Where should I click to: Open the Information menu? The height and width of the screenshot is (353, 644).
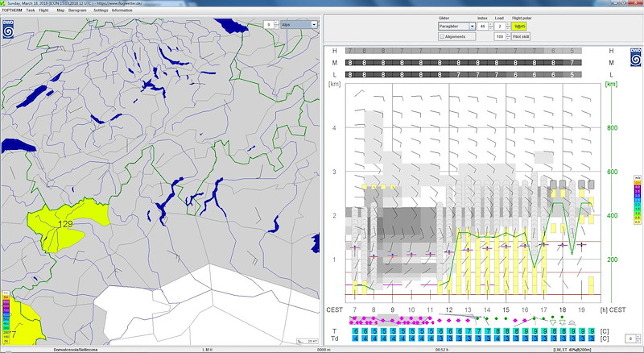click(122, 10)
